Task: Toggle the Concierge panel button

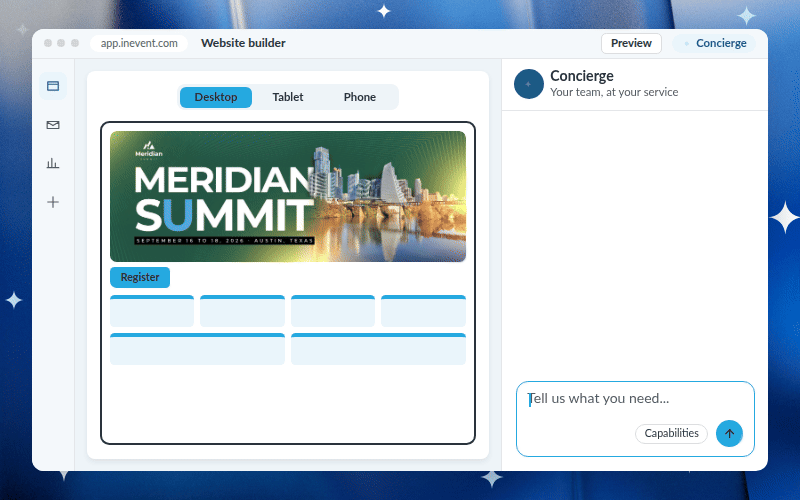Action: click(714, 43)
